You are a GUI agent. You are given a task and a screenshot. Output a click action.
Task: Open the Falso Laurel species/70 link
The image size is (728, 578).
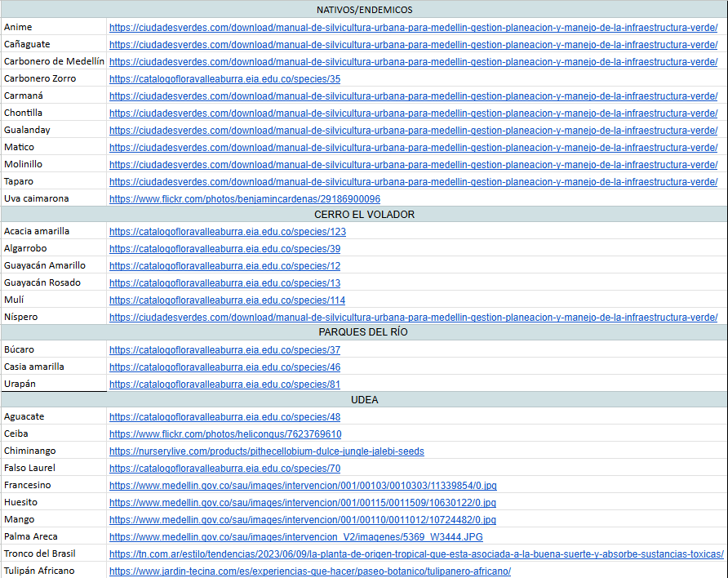pyautogui.click(x=224, y=469)
